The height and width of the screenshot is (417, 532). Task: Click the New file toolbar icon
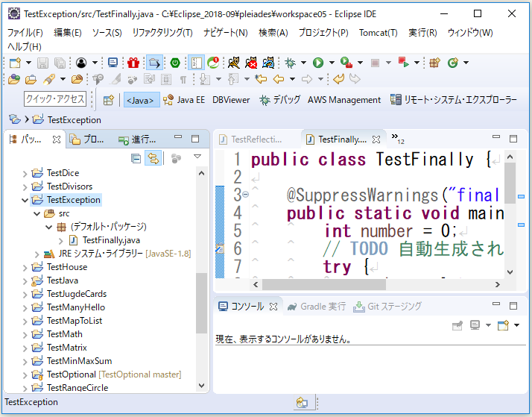click(x=15, y=63)
